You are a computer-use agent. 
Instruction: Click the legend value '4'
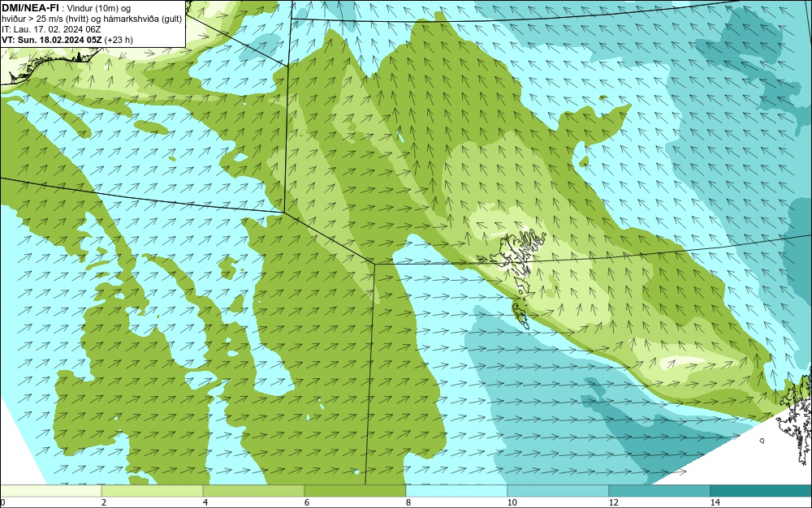(205, 502)
